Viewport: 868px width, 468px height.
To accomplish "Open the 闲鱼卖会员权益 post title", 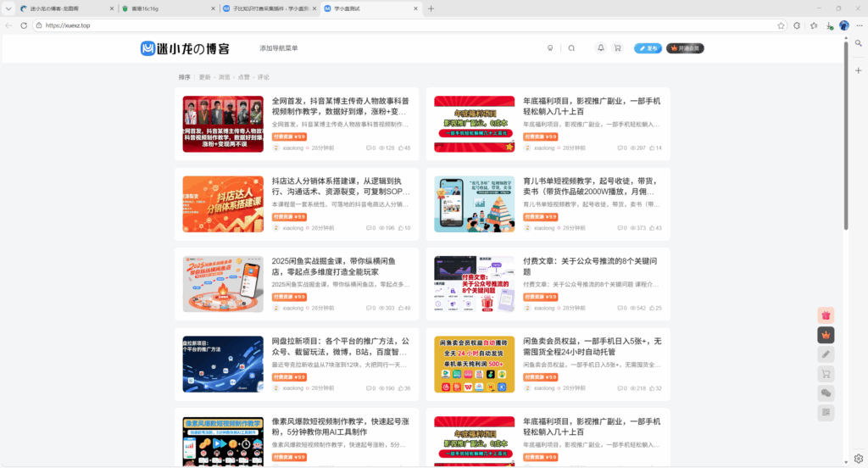I will pyautogui.click(x=592, y=346).
